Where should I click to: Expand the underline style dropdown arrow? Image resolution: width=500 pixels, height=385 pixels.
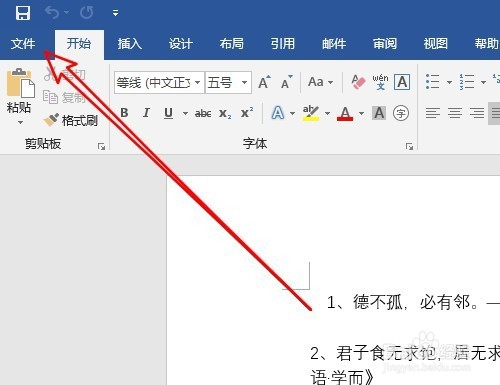pyautogui.click(x=185, y=113)
